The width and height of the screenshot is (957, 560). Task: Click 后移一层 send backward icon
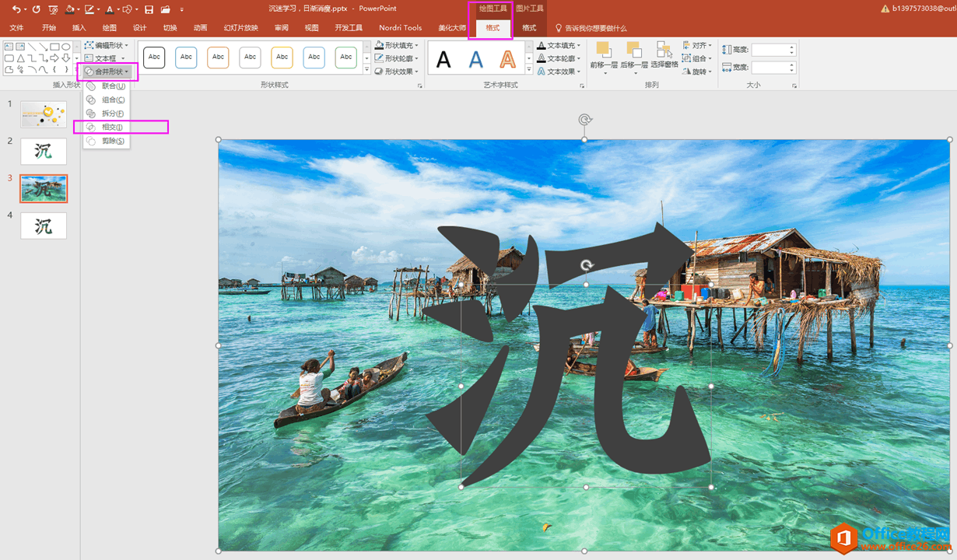coord(633,56)
